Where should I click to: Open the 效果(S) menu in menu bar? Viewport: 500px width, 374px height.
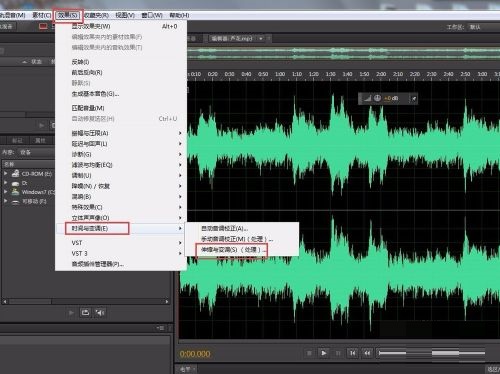(x=68, y=15)
